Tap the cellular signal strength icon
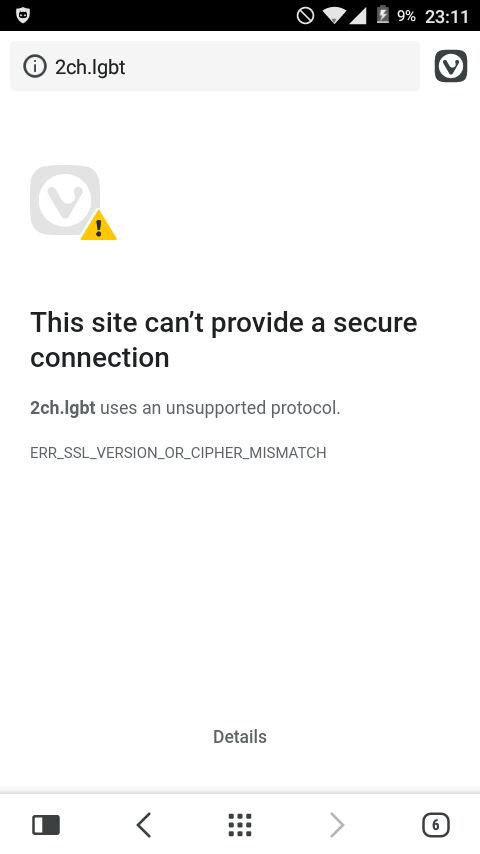 (357, 16)
